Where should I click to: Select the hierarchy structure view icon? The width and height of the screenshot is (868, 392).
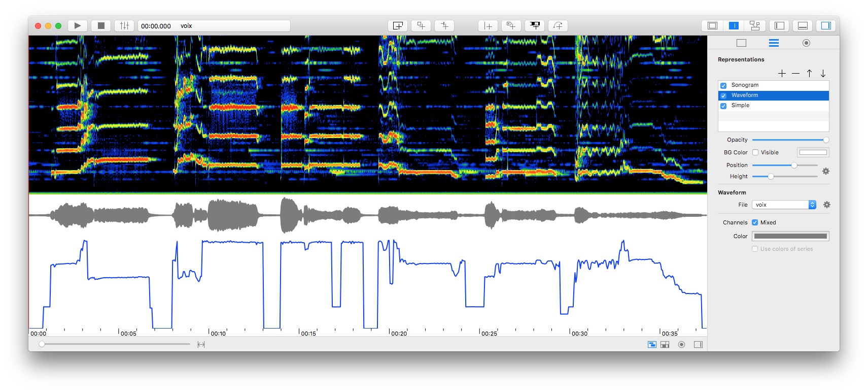click(755, 26)
